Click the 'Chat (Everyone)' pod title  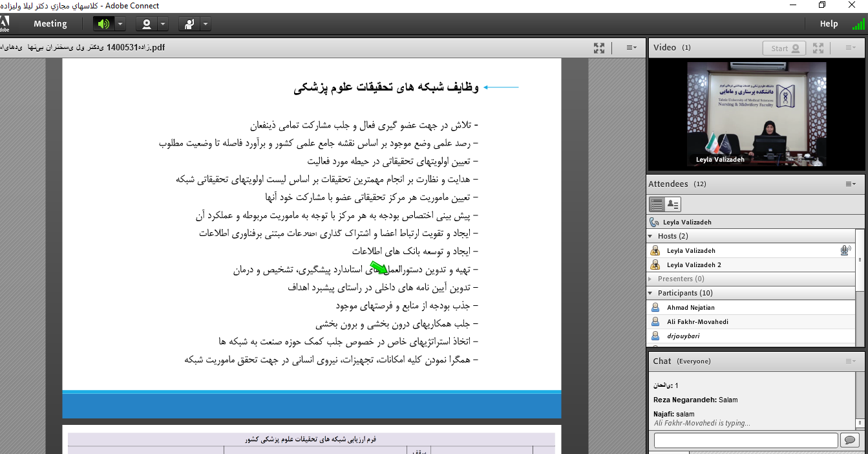[682, 361]
